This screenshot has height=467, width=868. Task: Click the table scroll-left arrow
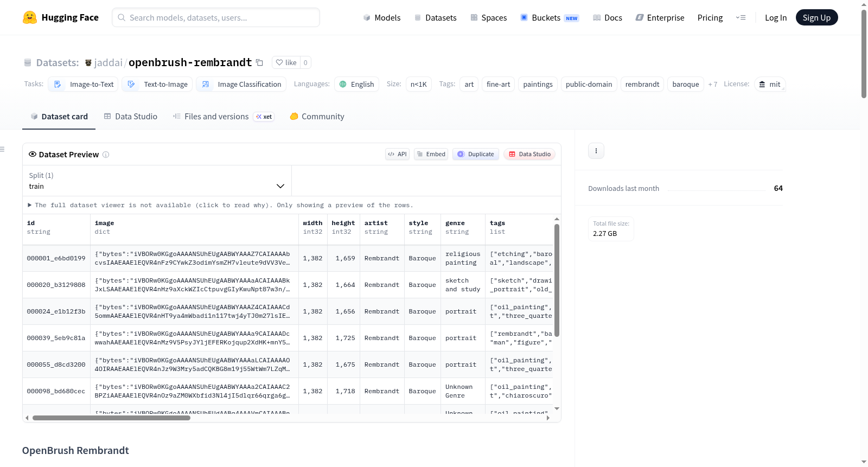pos(27,418)
